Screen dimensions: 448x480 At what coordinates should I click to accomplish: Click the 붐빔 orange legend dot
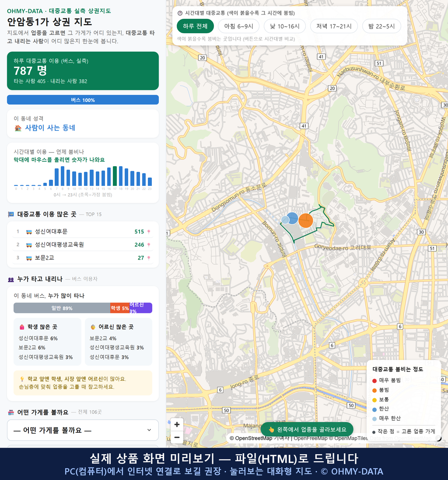[374, 390]
